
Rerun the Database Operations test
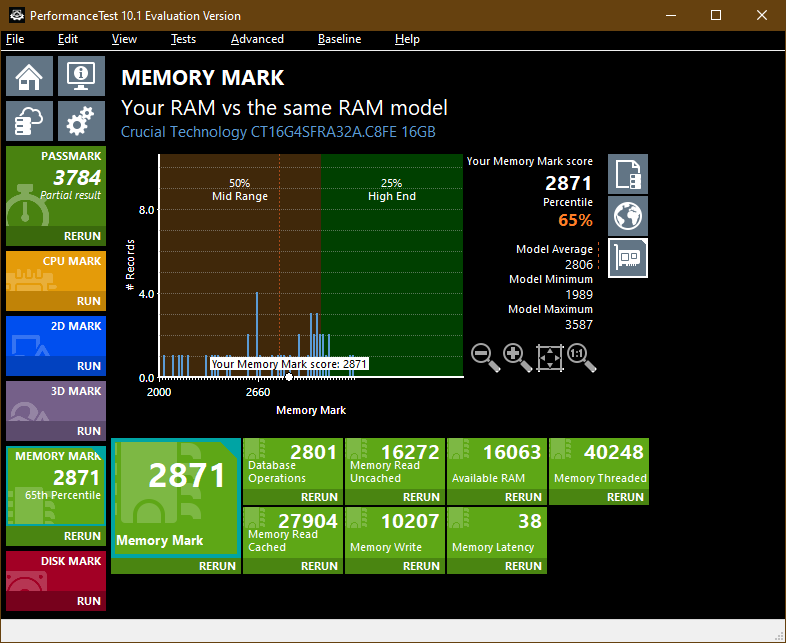(x=293, y=497)
